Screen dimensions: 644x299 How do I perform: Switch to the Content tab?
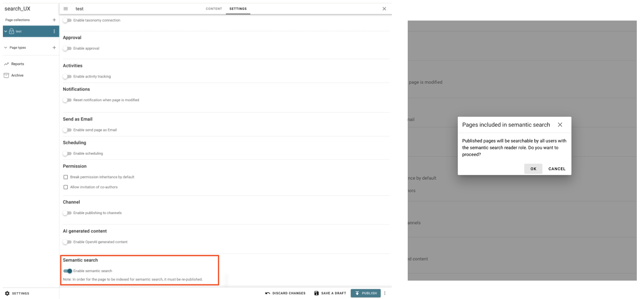pyautogui.click(x=214, y=9)
